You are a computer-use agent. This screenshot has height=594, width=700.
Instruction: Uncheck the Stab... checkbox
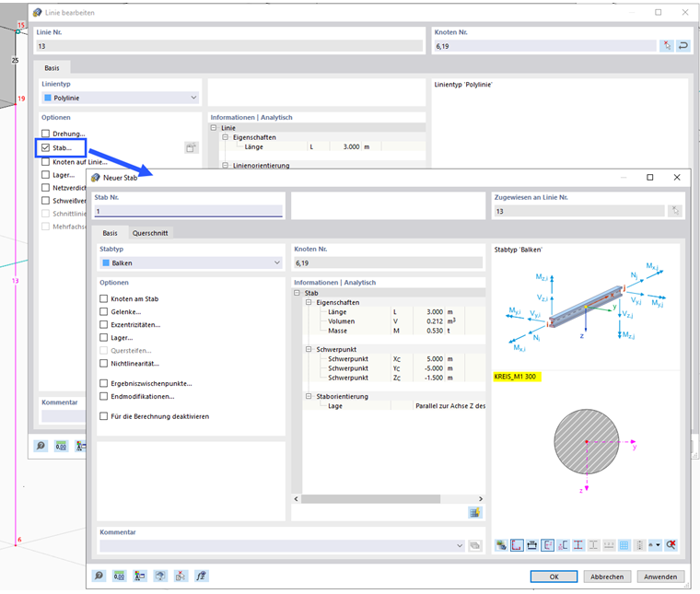[x=45, y=147]
